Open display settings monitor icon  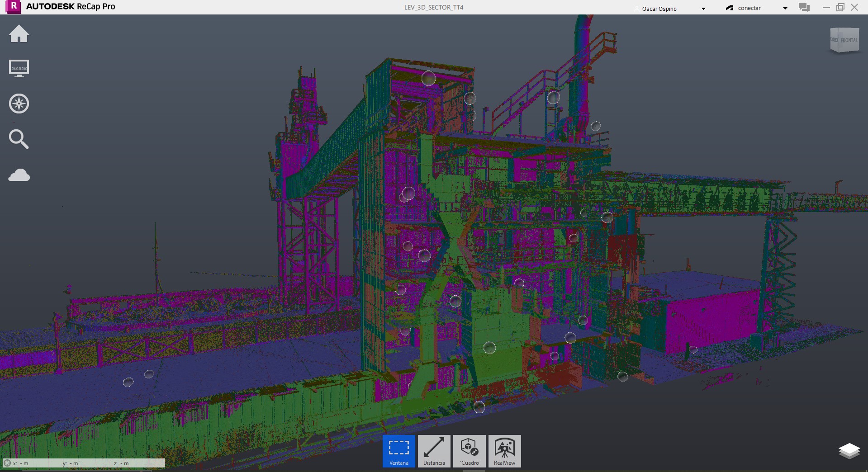point(19,69)
